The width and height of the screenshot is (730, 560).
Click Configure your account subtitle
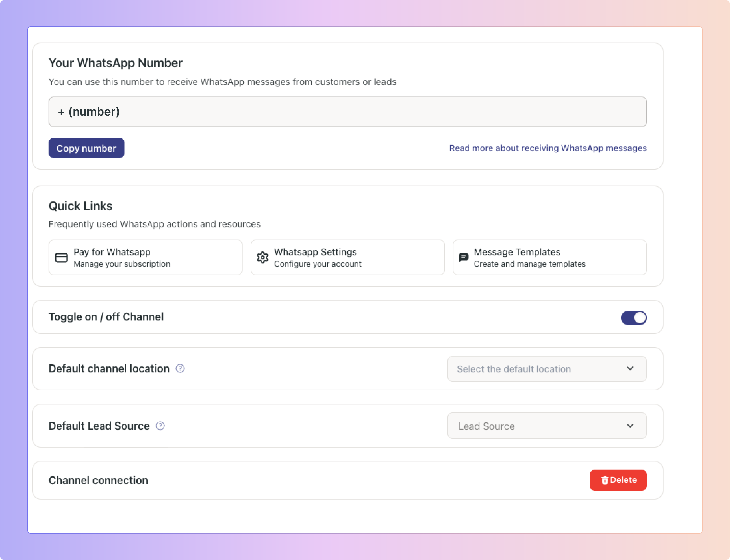click(x=317, y=264)
